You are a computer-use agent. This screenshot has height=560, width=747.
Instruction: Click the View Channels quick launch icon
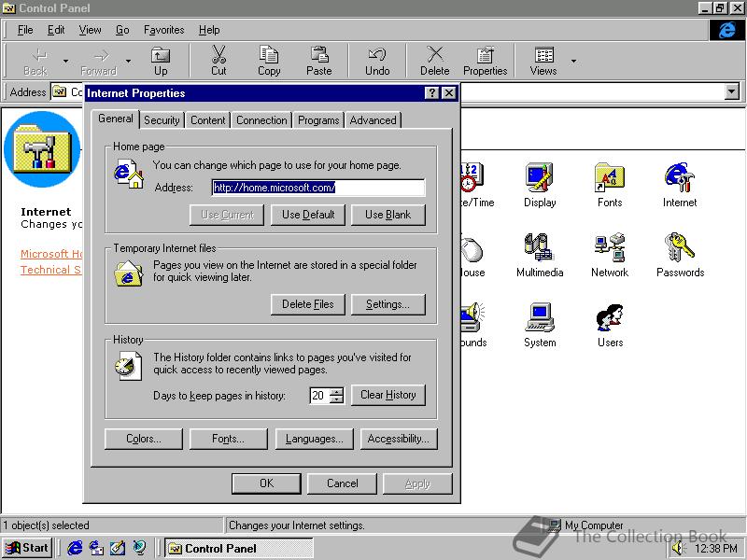[139, 548]
